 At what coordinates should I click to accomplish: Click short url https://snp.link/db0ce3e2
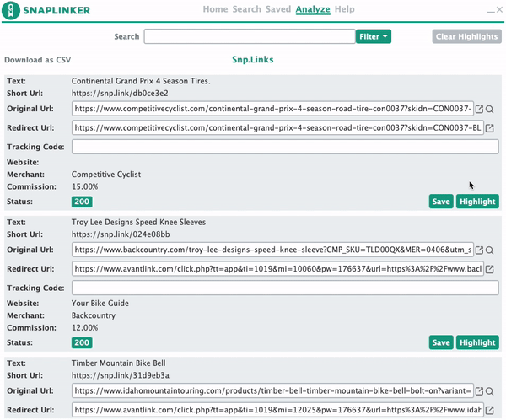click(120, 94)
